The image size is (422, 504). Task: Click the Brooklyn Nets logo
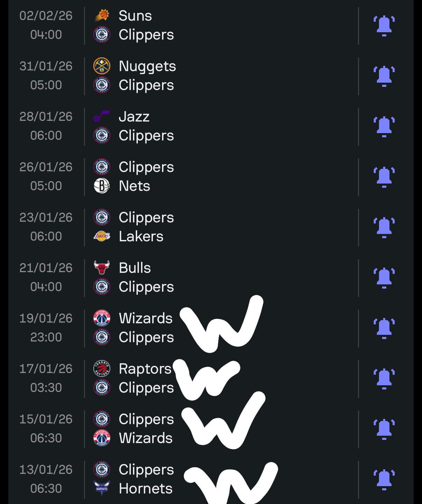102,186
